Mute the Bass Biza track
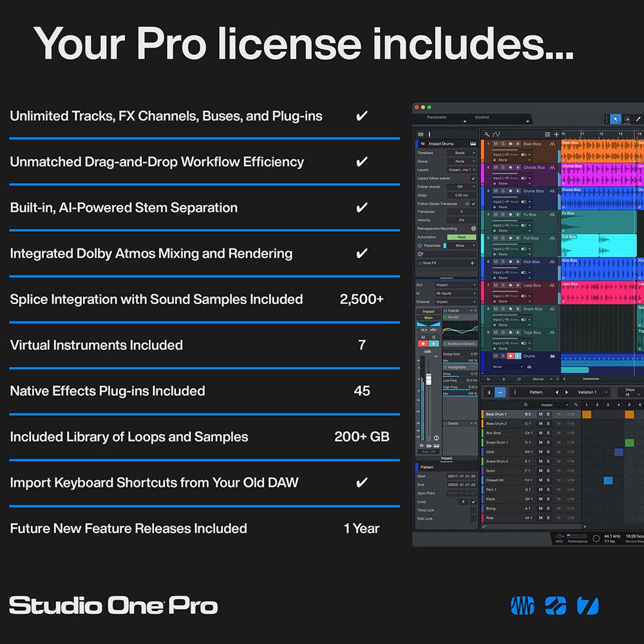The width and height of the screenshot is (644, 644). (497, 144)
